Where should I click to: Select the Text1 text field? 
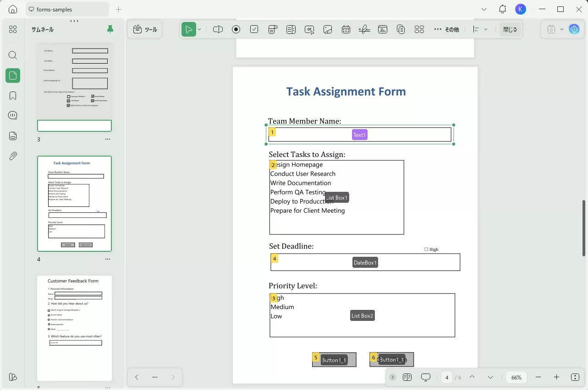pos(360,135)
